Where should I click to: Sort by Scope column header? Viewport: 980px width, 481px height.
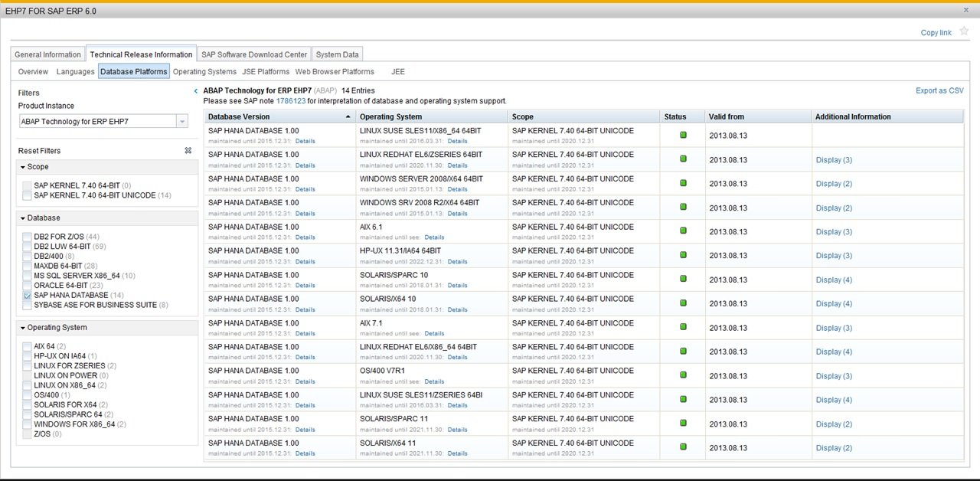584,116
